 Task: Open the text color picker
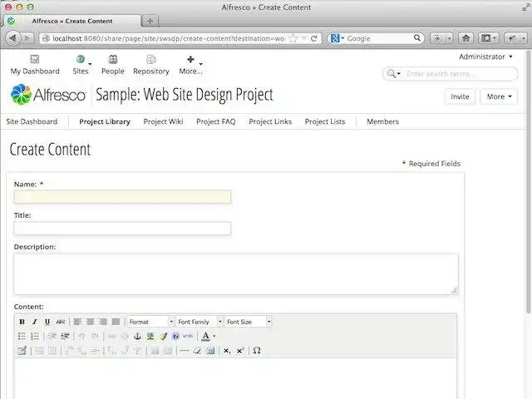pos(206,336)
